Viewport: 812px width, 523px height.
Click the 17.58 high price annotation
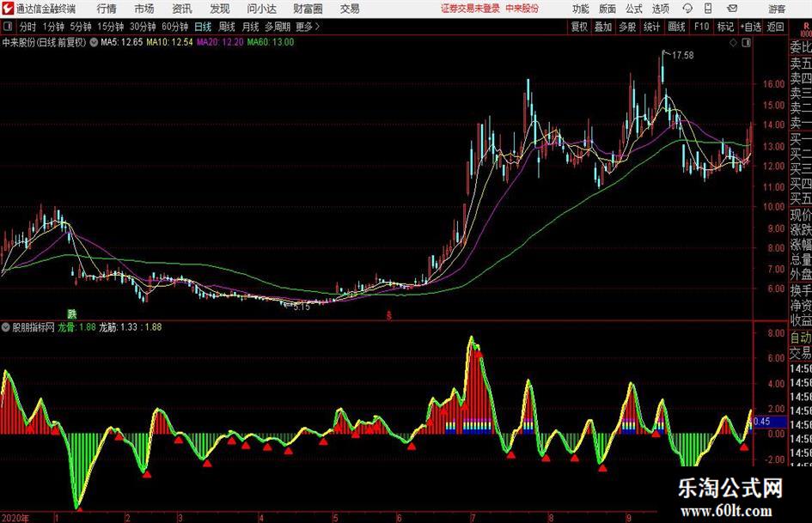pyautogui.click(x=682, y=55)
